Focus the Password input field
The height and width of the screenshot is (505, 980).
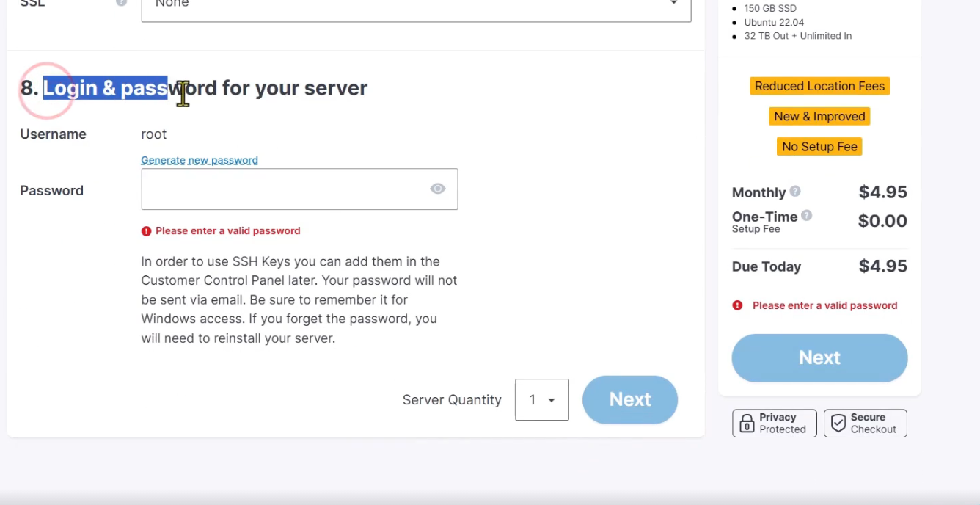click(x=282, y=189)
